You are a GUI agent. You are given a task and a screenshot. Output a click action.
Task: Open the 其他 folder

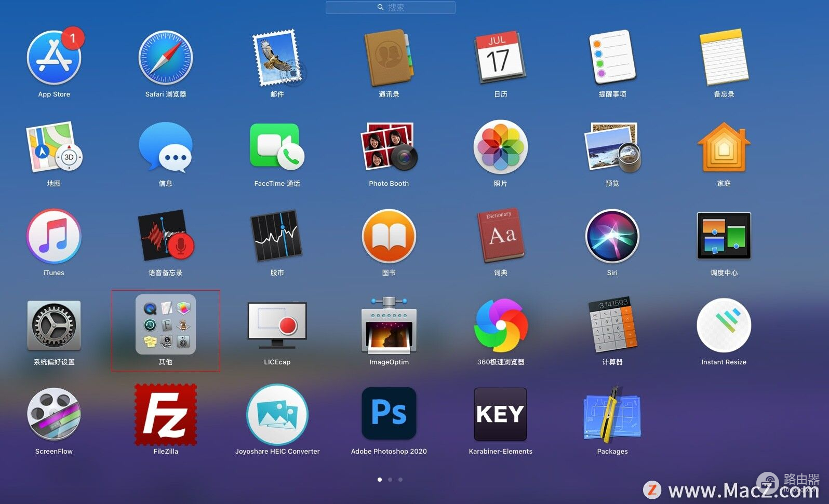(x=166, y=324)
